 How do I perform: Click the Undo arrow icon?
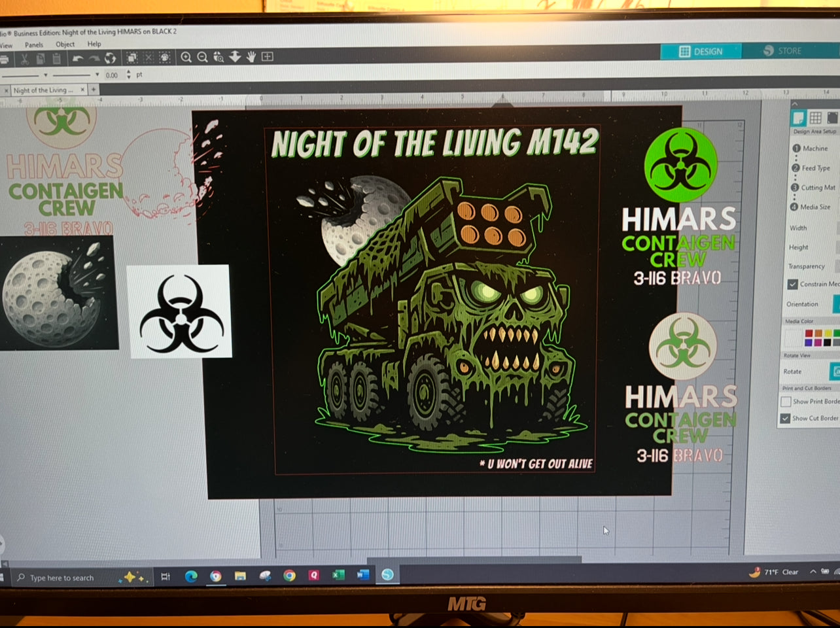coord(78,59)
